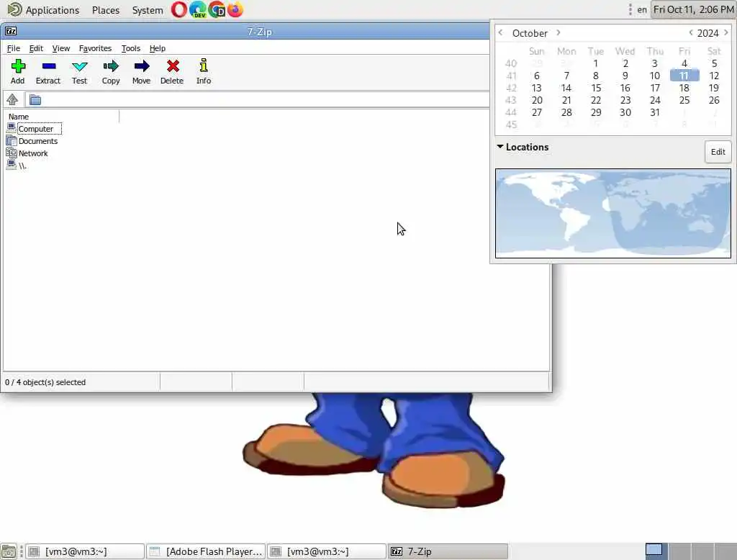Open the Favorites menu
The image size is (737, 560).
coord(96,48)
